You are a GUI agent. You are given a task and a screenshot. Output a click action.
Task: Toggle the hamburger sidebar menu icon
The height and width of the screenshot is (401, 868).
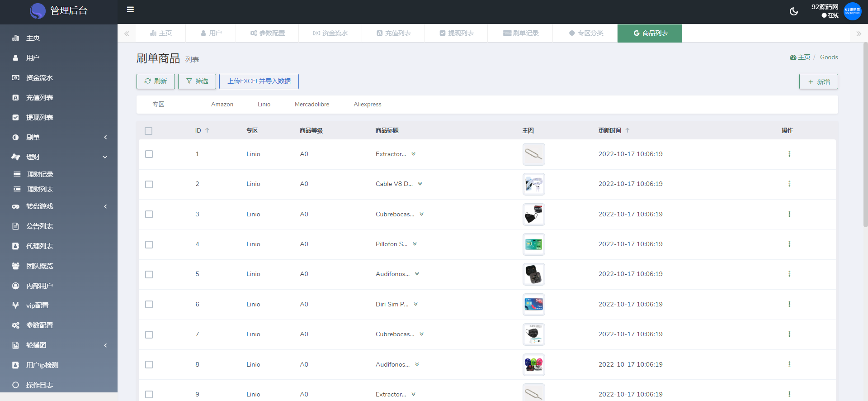coord(130,10)
